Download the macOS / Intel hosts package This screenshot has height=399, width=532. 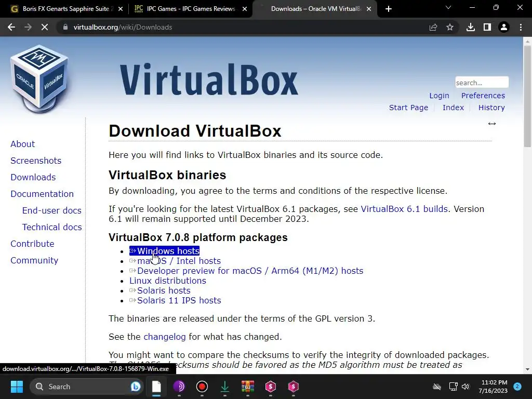[x=175, y=261]
